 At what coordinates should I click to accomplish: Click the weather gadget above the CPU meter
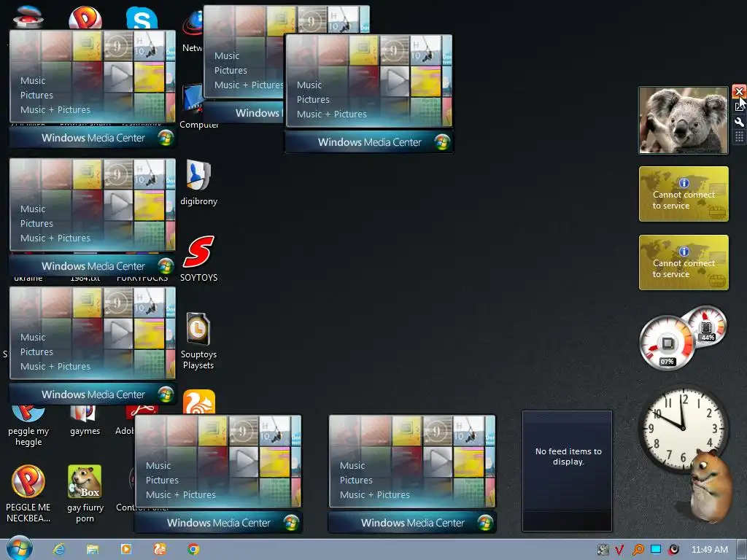[x=683, y=262]
